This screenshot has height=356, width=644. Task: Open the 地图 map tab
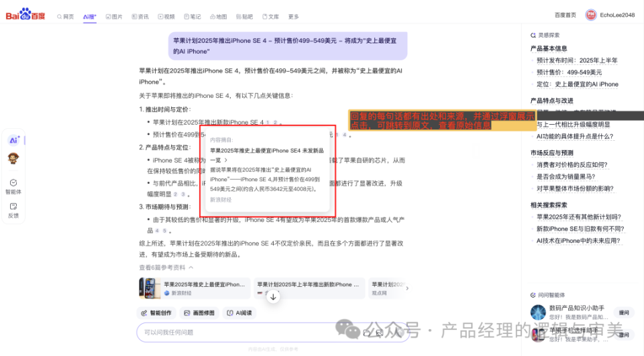click(x=219, y=17)
